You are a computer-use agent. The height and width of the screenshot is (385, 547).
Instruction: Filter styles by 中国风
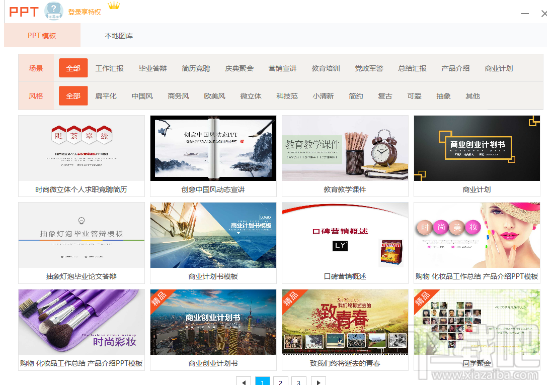point(142,96)
